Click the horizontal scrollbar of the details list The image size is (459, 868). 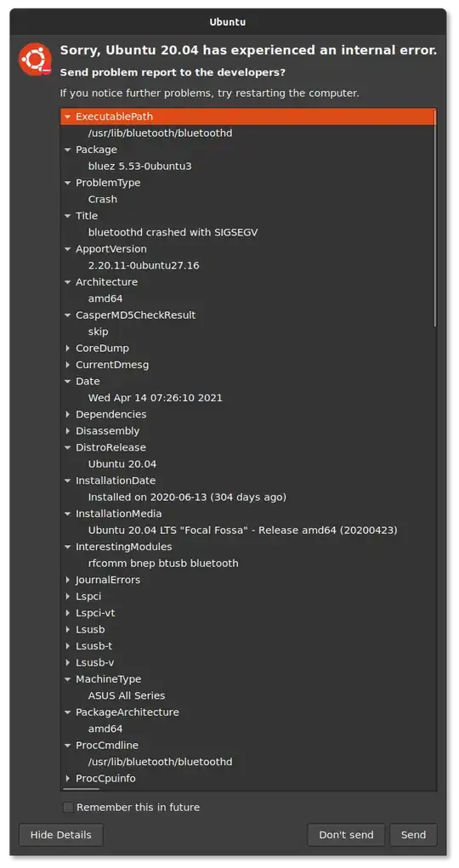(x=82, y=789)
